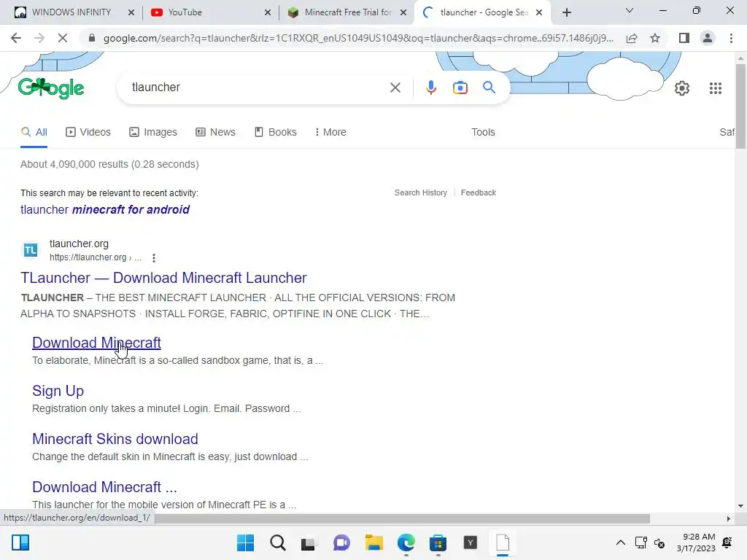
Task: Select the Images search filter
Action: point(153,132)
